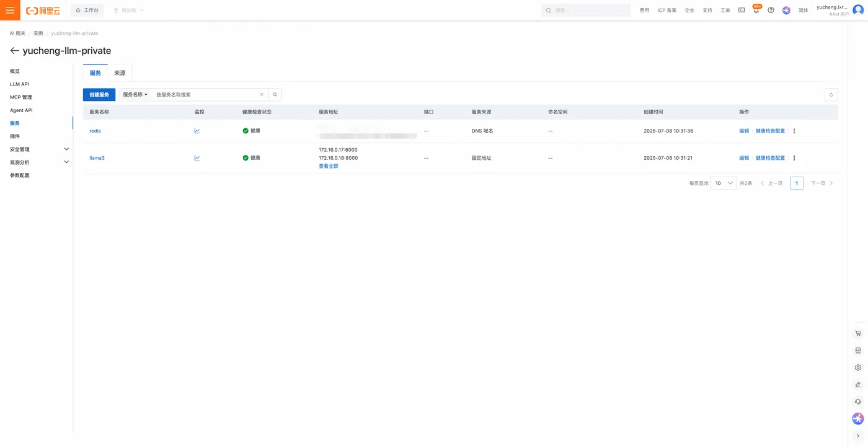
Task: Click 编辑 for the redis service
Action: point(744,131)
